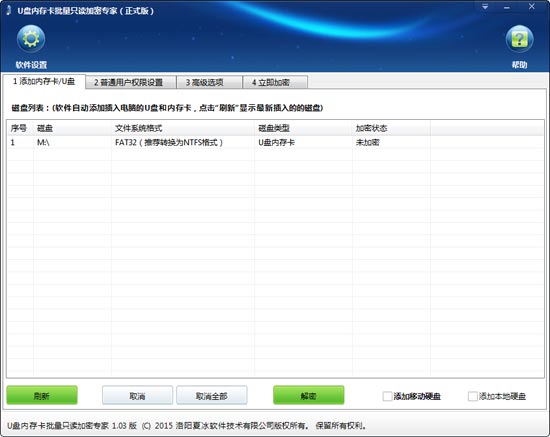Click the app logo in title bar
The width and height of the screenshot is (550, 437).
pyautogui.click(x=9, y=10)
